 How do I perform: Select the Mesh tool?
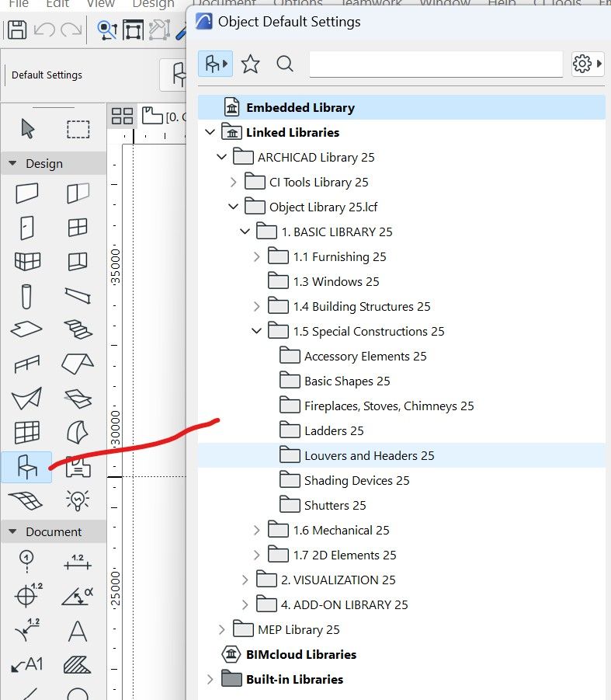26,500
